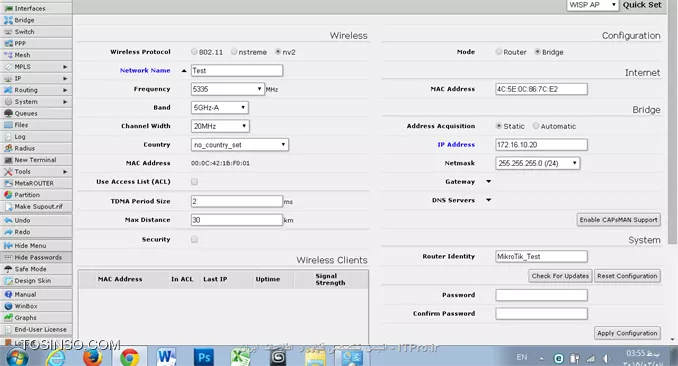The image size is (678, 366).
Task: Click the Safe Mode icon
Action: [x=8, y=269]
